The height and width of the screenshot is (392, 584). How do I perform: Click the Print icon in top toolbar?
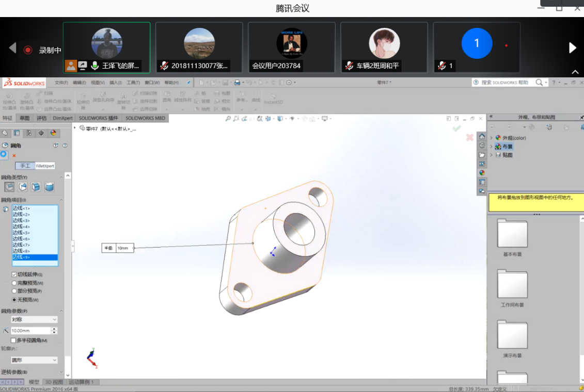click(x=237, y=83)
